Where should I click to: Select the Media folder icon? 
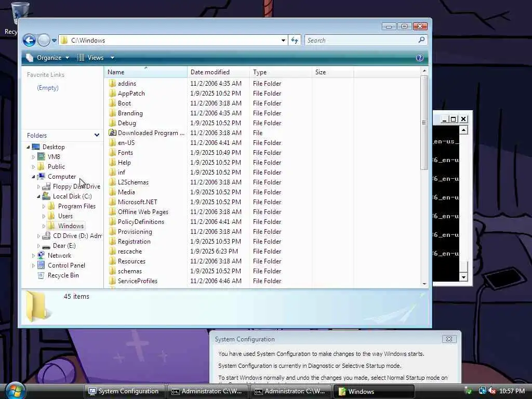[x=112, y=192]
